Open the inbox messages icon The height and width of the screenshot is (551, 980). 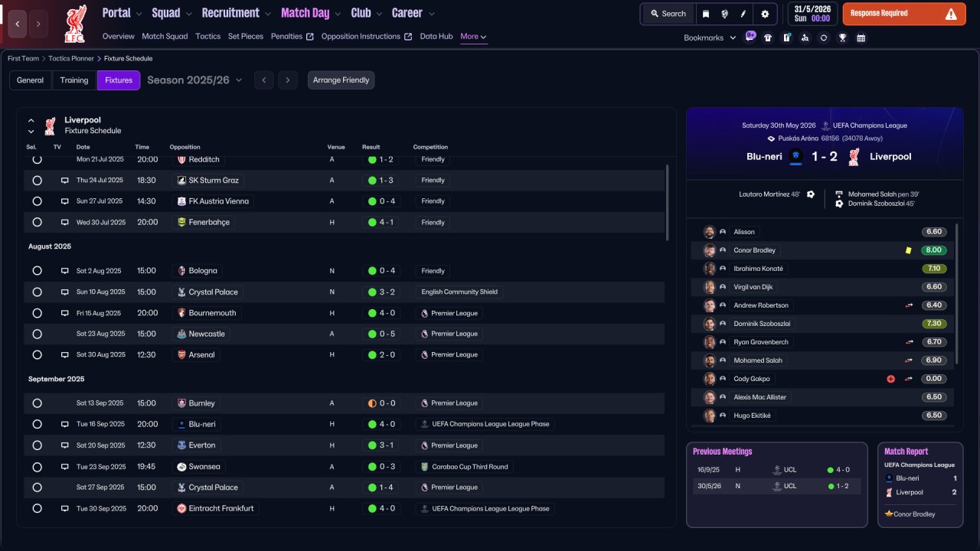tap(750, 36)
